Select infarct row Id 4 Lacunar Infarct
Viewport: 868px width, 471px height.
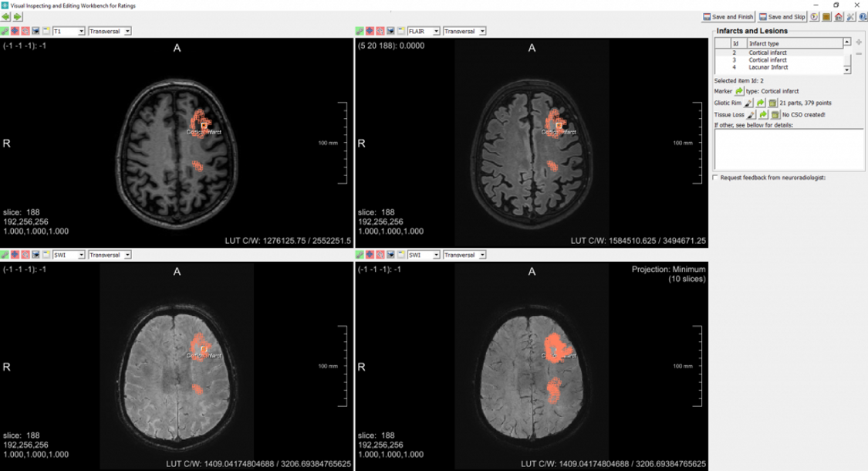pos(778,67)
